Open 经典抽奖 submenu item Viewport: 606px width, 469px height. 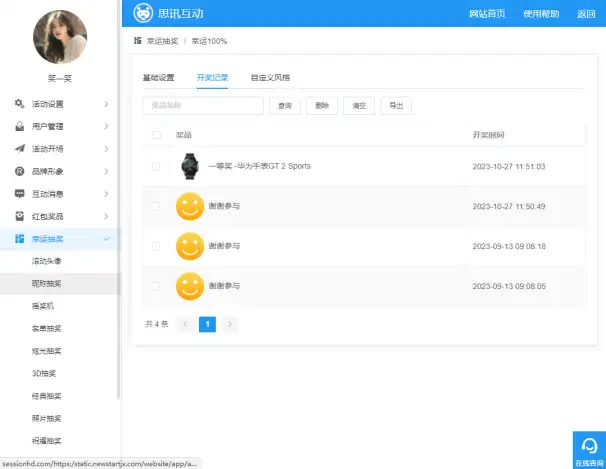tap(46, 396)
